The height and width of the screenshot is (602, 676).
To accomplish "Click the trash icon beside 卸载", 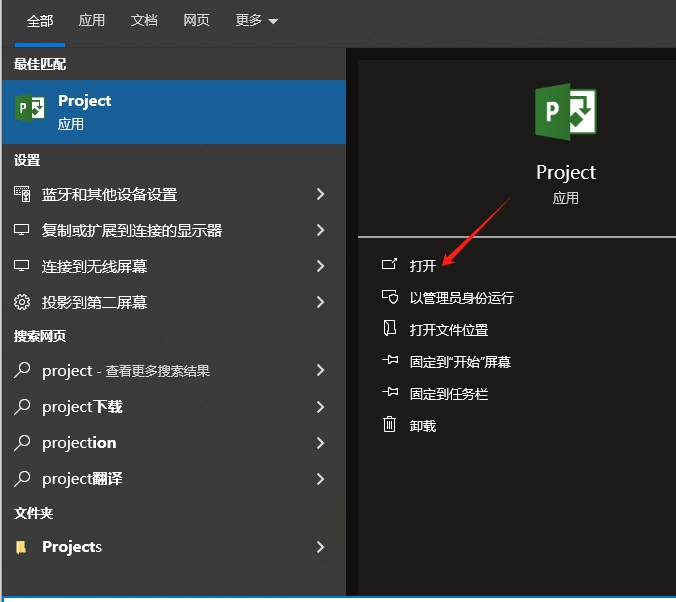I will pos(389,424).
